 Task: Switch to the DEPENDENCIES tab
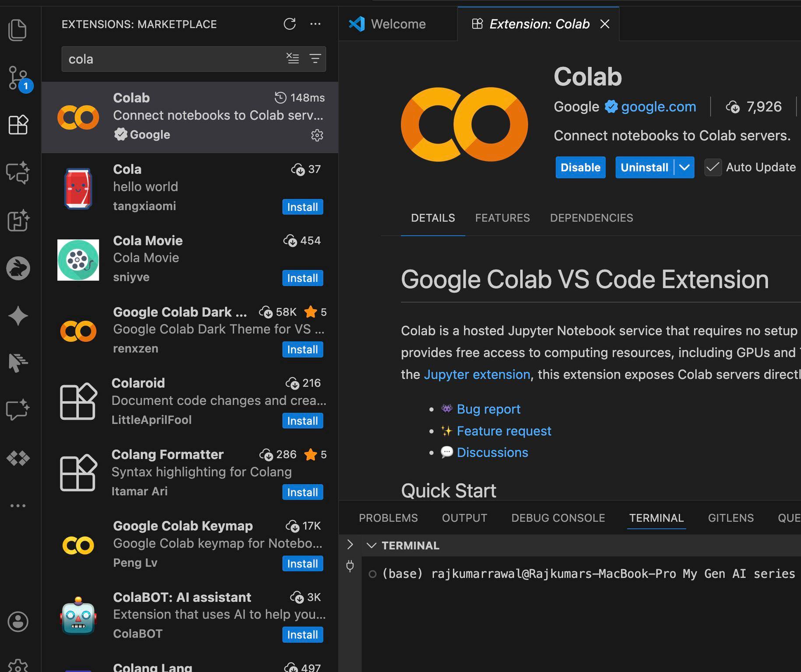pyautogui.click(x=591, y=218)
